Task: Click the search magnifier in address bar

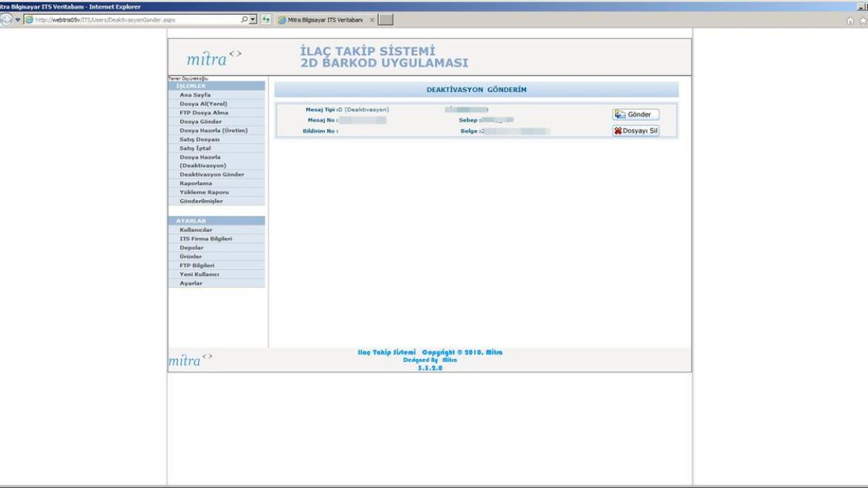Action: 244,19
